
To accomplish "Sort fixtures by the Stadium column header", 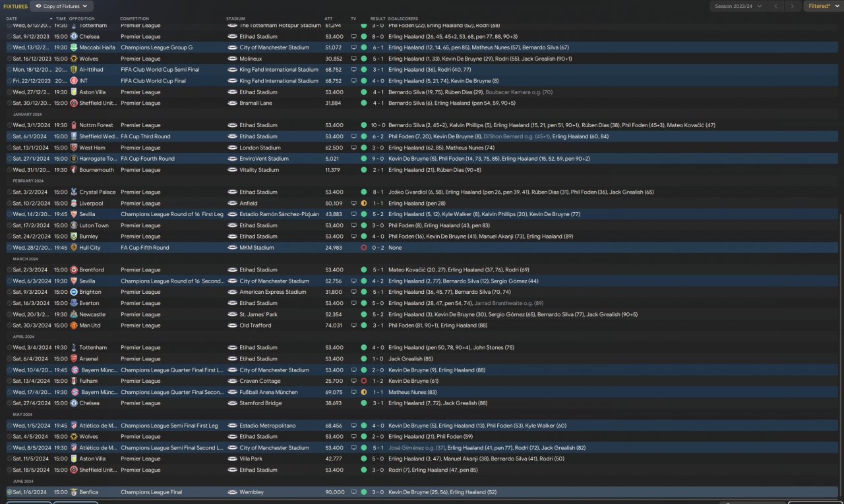I will [x=235, y=18].
